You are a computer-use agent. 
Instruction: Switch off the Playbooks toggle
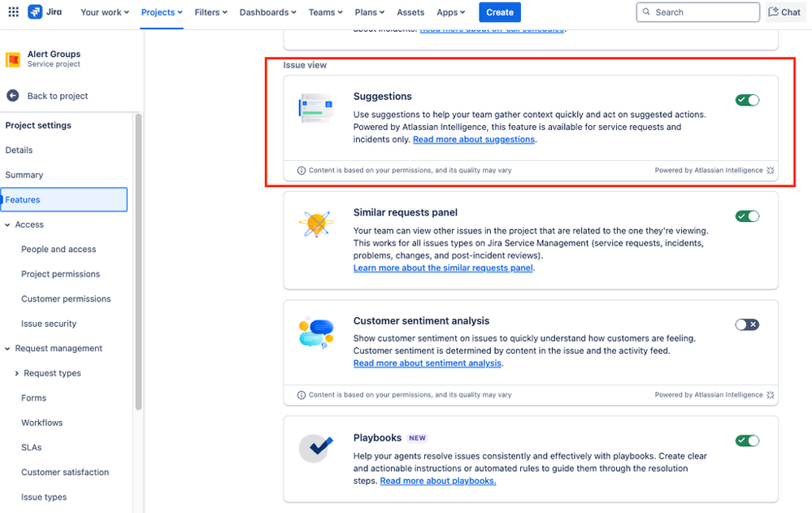click(x=747, y=441)
